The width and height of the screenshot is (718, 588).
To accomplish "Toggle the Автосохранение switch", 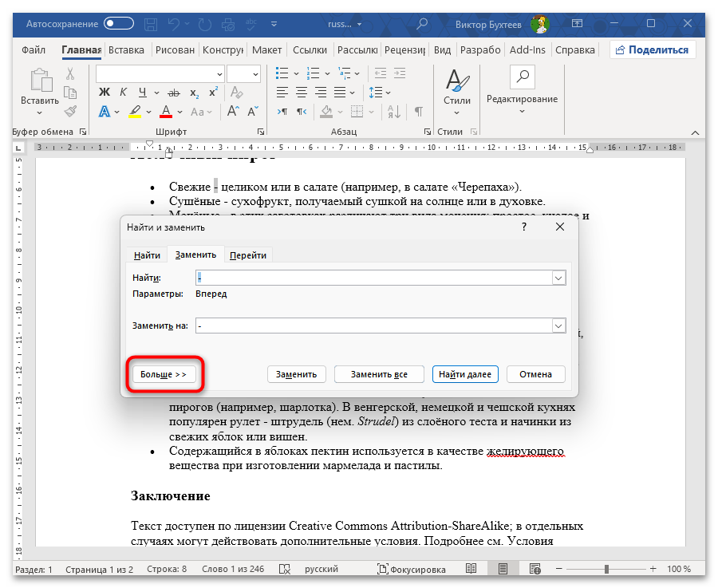I will click(119, 24).
